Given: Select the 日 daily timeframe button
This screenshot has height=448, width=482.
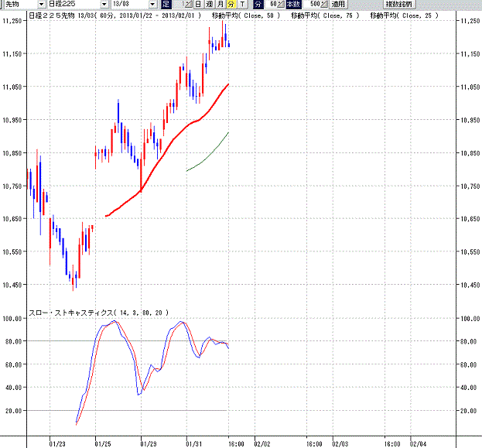Looking at the screenshot, I should pos(198,4).
